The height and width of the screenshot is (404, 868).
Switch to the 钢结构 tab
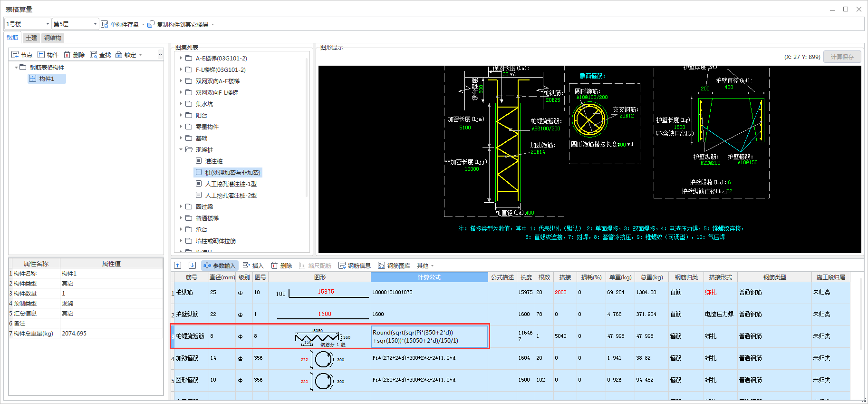pyautogui.click(x=53, y=38)
